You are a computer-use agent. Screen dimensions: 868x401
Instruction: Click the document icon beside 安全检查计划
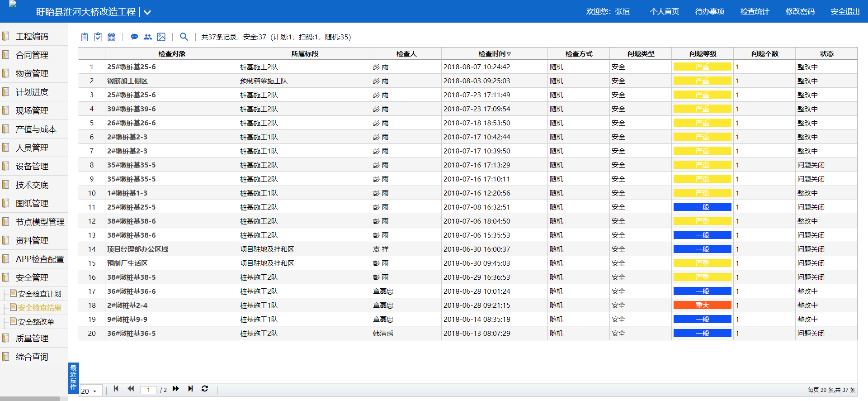(14, 293)
